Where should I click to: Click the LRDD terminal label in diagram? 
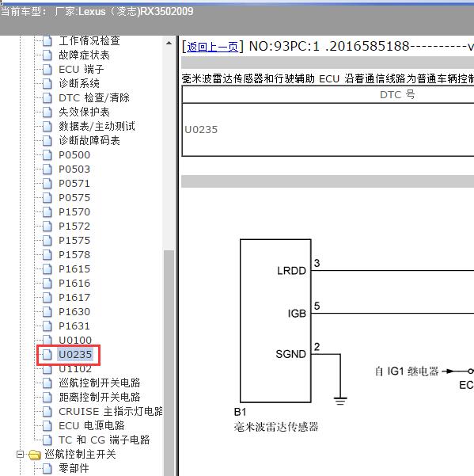(x=291, y=271)
